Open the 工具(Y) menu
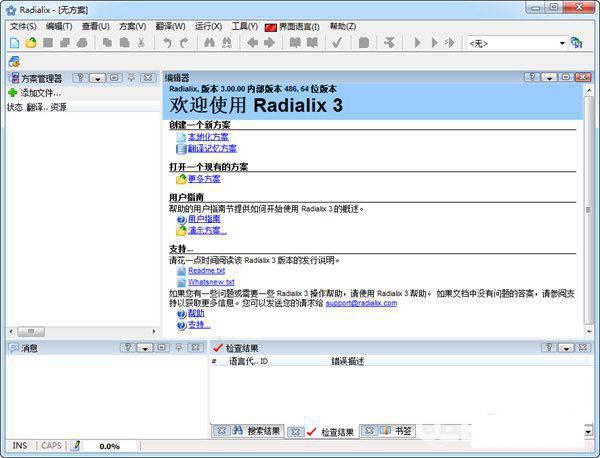The height and width of the screenshot is (458, 600). (x=245, y=26)
